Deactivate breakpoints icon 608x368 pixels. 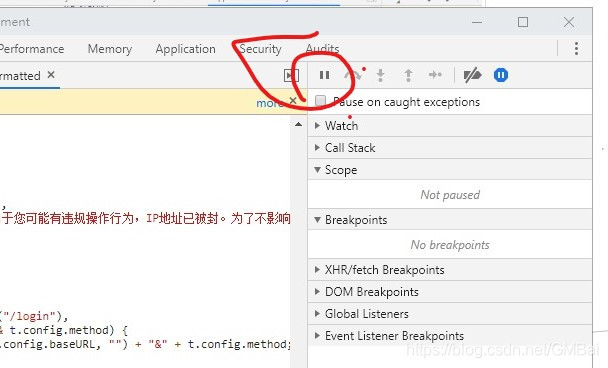[x=472, y=75]
